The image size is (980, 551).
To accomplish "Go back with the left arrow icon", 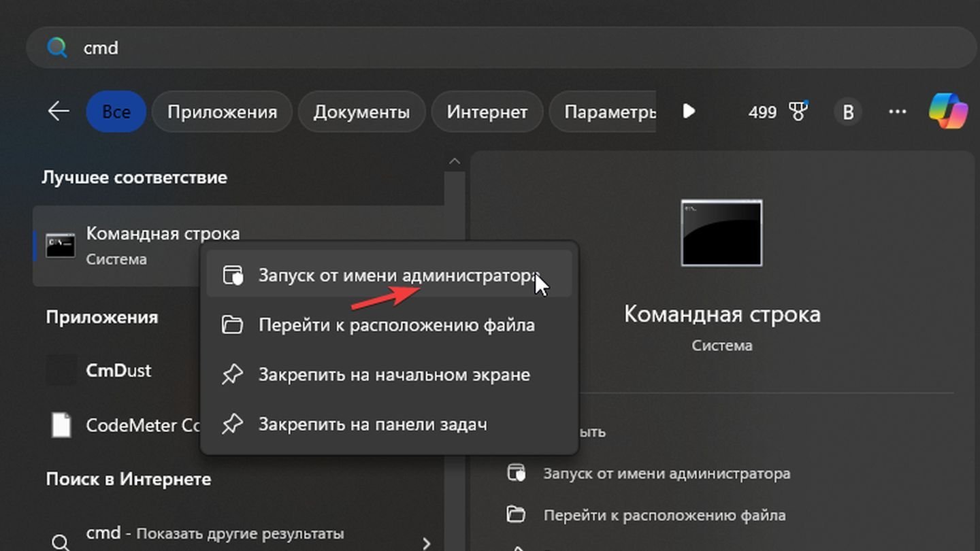I will 59,111.
